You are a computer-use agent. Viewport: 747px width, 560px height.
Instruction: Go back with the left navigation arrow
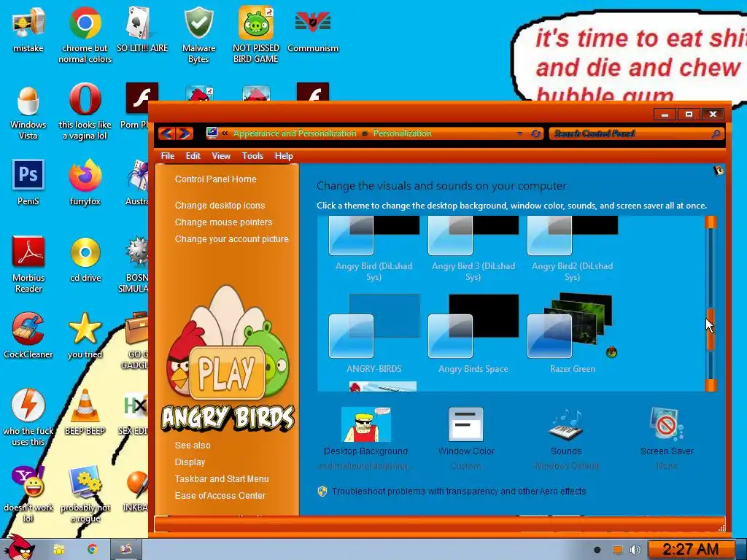167,133
